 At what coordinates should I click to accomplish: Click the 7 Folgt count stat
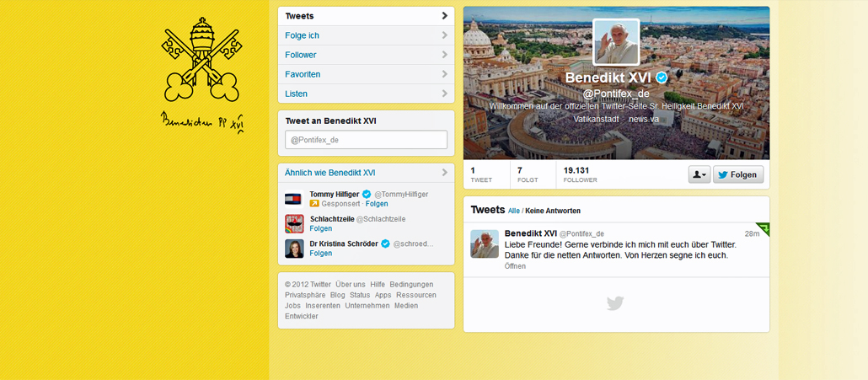528,174
